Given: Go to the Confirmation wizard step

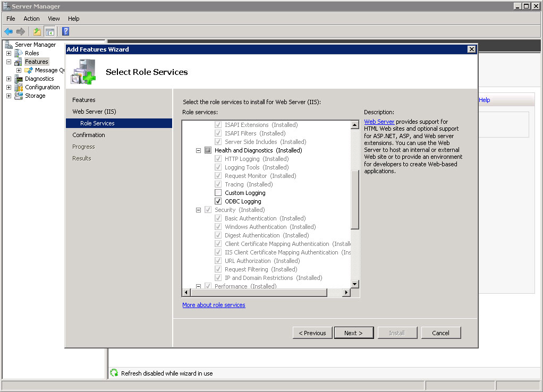Looking at the screenshot, I should [x=89, y=135].
